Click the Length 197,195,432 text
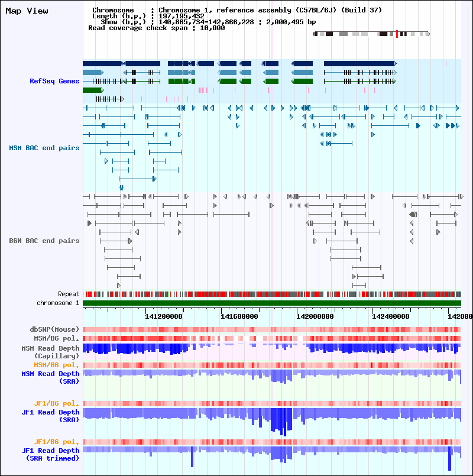Viewport: 473px width, 476px height. 148,16
